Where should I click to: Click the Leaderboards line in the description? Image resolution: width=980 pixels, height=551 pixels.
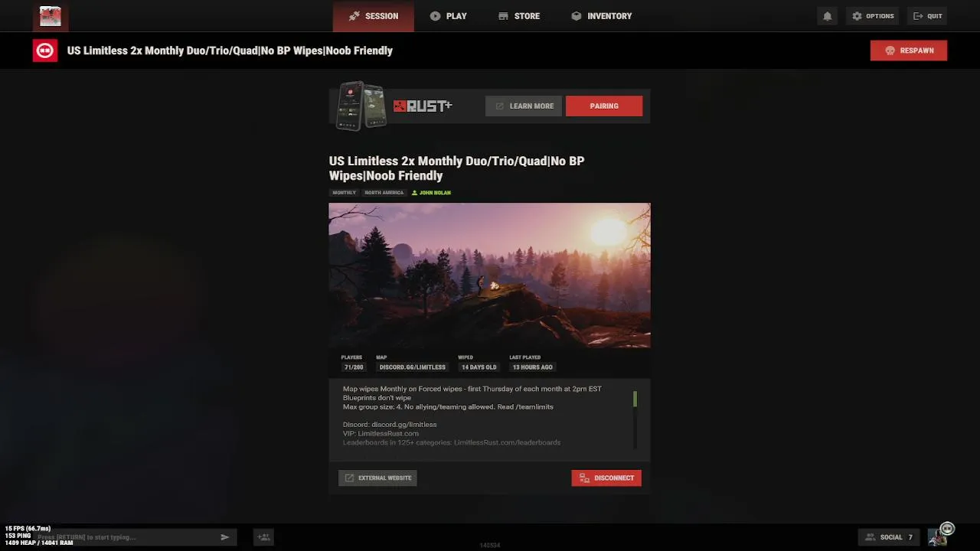(x=452, y=442)
